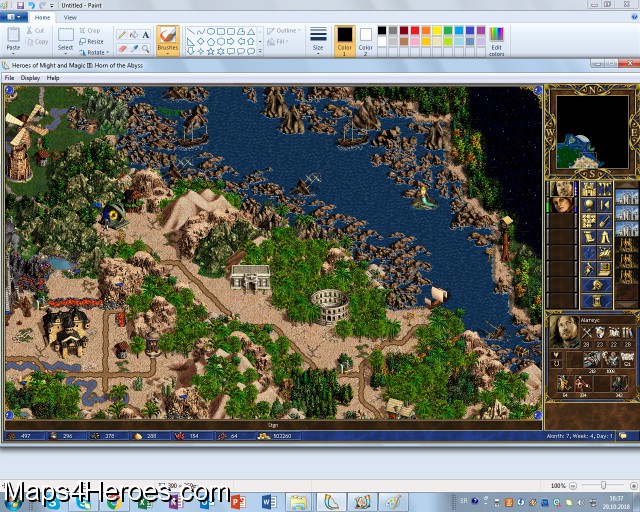Click the Crop button
The width and height of the screenshot is (640, 512).
tap(89, 31)
